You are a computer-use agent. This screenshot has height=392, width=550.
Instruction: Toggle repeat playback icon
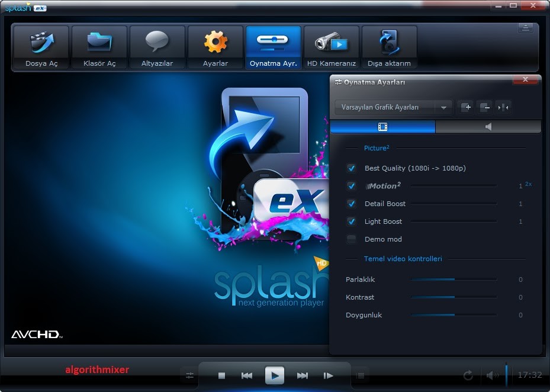click(468, 375)
